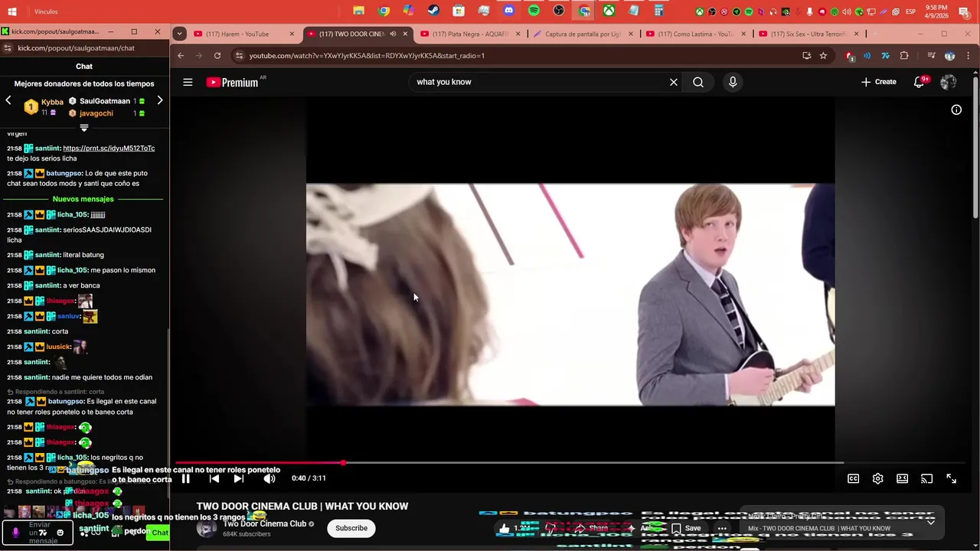The height and width of the screenshot is (551, 980).
Task: Switch to Six Sex Ultra Terrorific tab
Action: 808,34
